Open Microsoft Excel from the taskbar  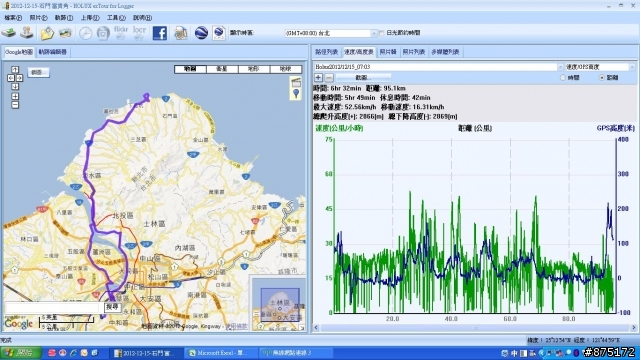coord(221,353)
